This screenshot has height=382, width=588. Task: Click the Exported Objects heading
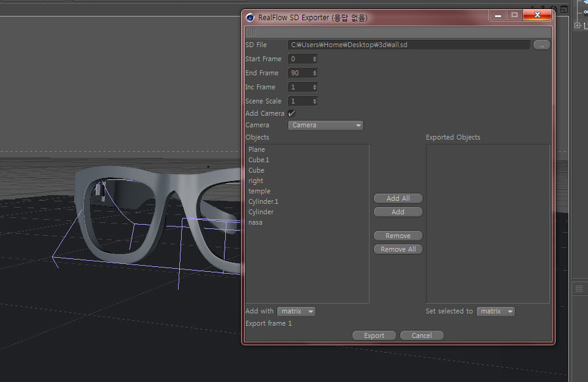(453, 137)
